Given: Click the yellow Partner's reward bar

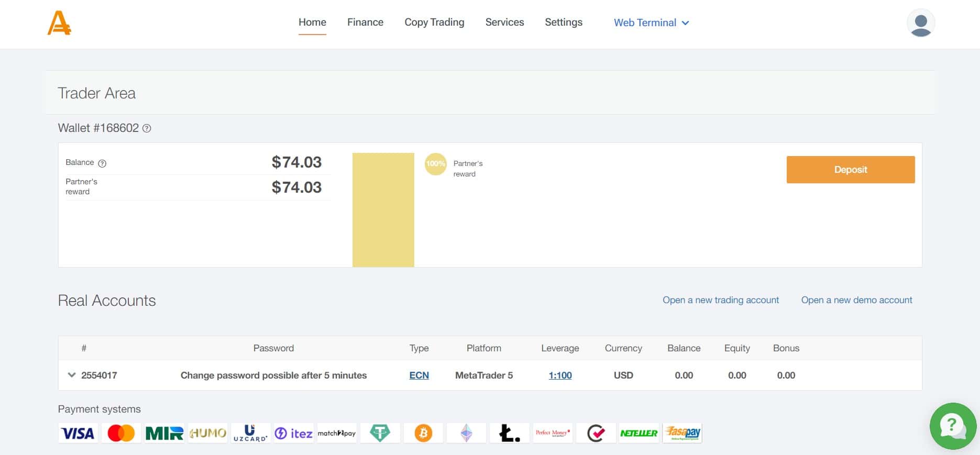Looking at the screenshot, I should [x=383, y=210].
